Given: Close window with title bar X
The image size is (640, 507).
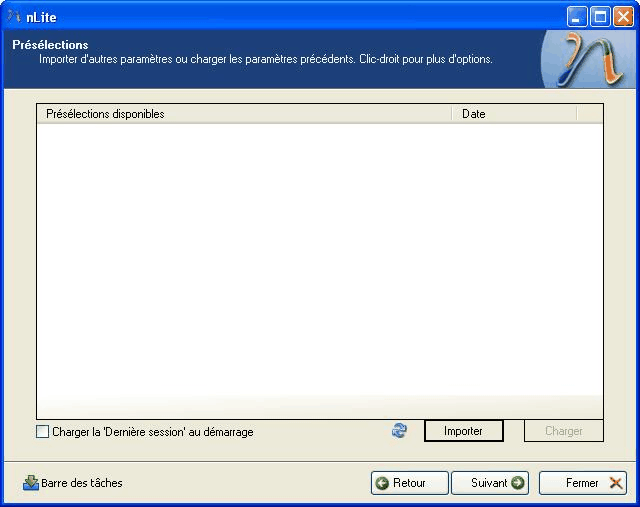Looking at the screenshot, I should [623, 17].
